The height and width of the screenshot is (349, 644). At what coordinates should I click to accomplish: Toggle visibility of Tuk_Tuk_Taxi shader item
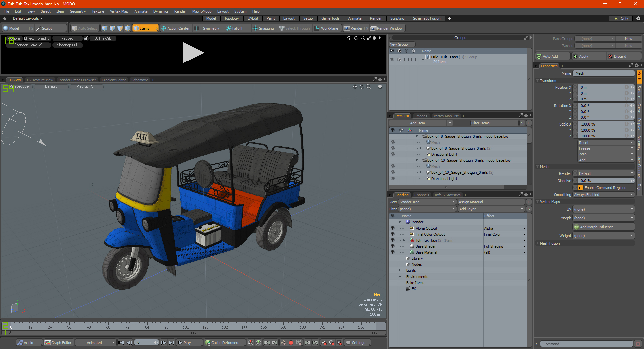coord(392,240)
